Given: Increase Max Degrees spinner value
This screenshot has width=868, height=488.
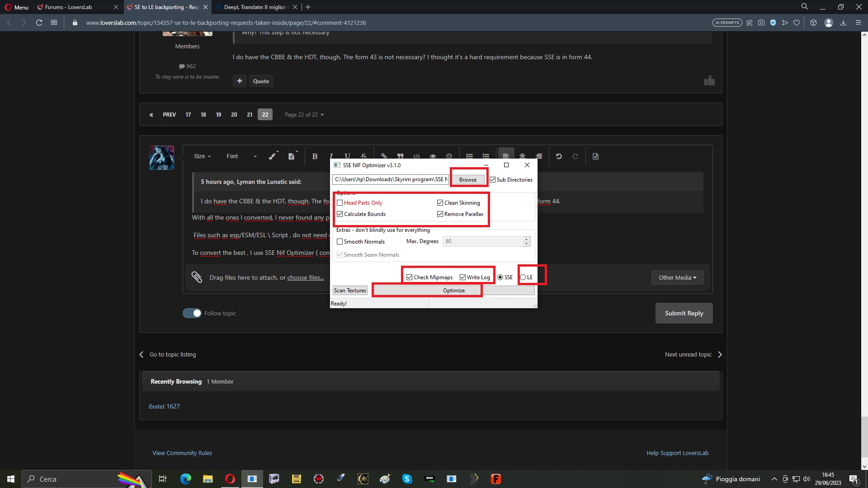Looking at the screenshot, I should click(x=527, y=239).
